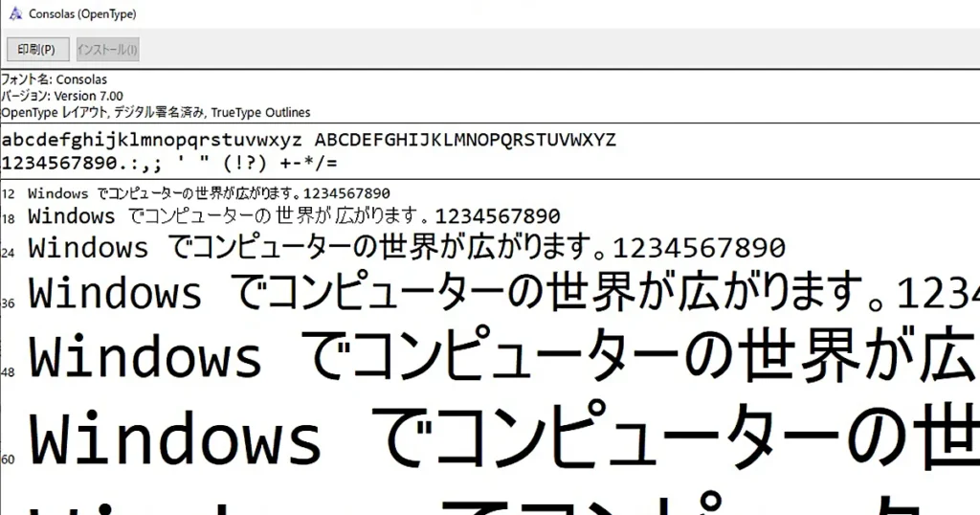Image resolution: width=980 pixels, height=515 pixels.
Task: Click the font viewer icon in title bar
Action: point(15,13)
